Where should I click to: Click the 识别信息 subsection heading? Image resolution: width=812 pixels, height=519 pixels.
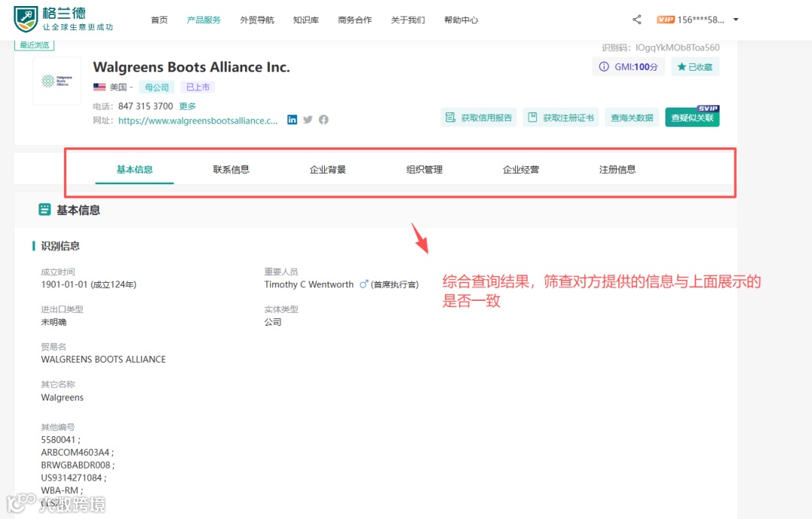[x=60, y=246]
